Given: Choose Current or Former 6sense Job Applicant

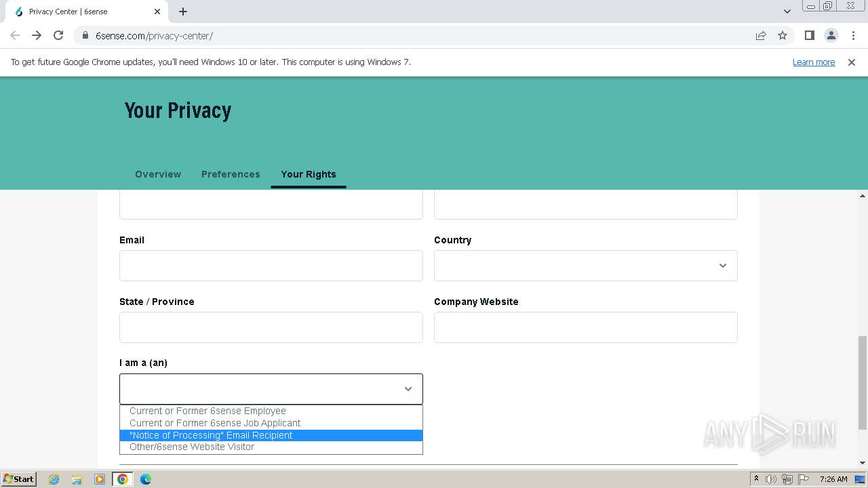Looking at the screenshot, I should point(271,423).
